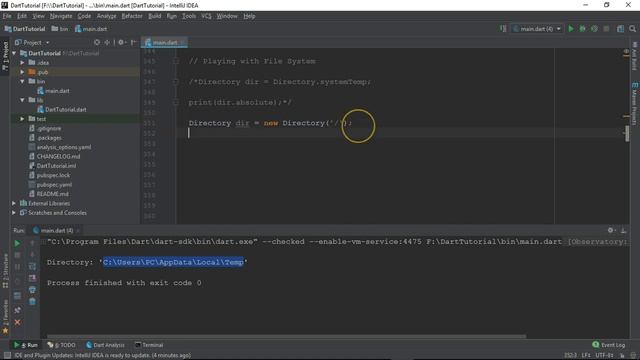Collapse the bin folder

tap(22, 81)
